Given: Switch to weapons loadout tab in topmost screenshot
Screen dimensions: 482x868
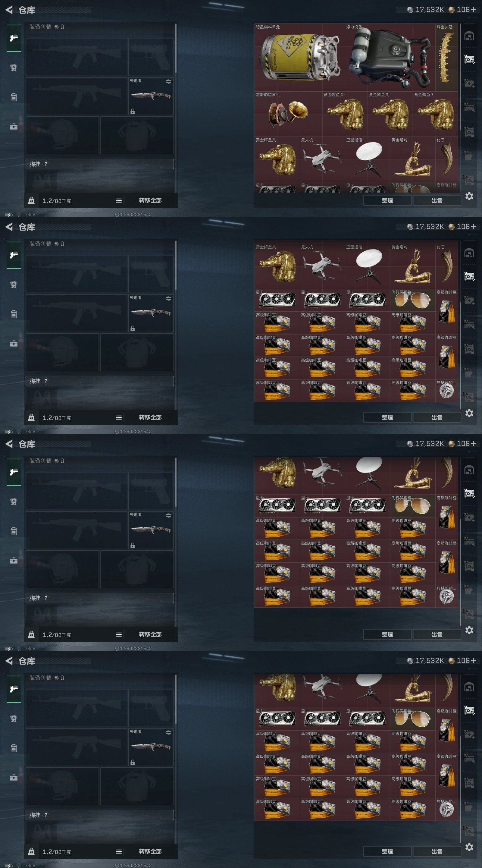Looking at the screenshot, I should (14, 38).
